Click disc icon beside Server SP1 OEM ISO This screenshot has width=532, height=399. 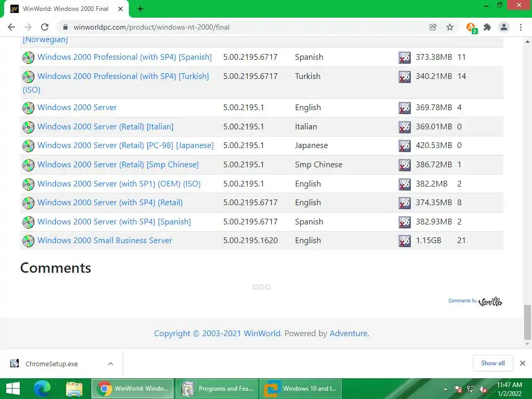pyautogui.click(x=28, y=184)
